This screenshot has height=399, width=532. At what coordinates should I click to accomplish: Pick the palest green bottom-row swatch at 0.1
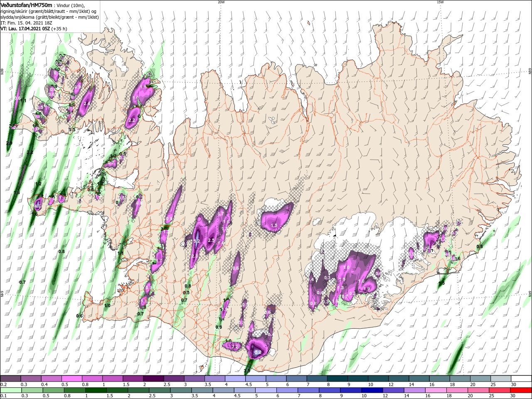click(x=11, y=390)
